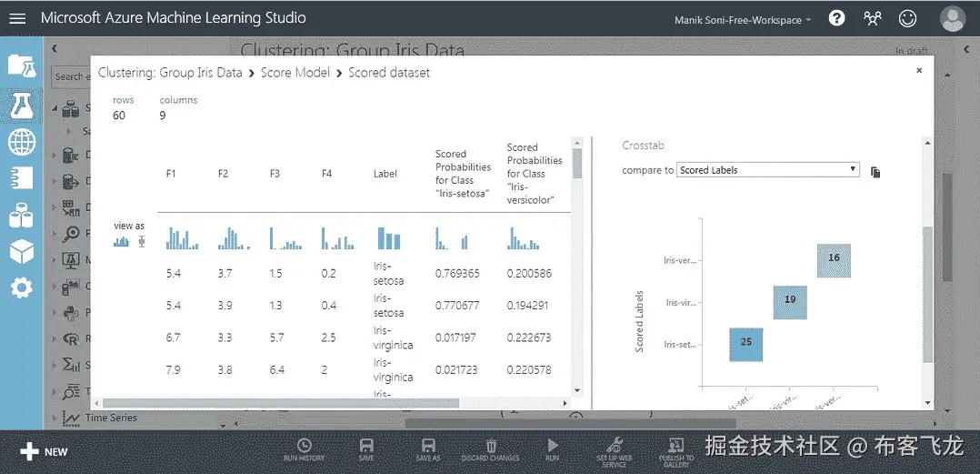The image size is (980, 474).
Task: Open Run History in bottom toolbar
Action: (x=304, y=450)
